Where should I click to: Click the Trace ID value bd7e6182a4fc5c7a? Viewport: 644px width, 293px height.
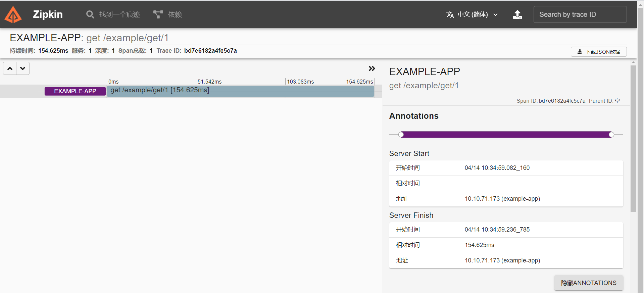coord(210,51)
